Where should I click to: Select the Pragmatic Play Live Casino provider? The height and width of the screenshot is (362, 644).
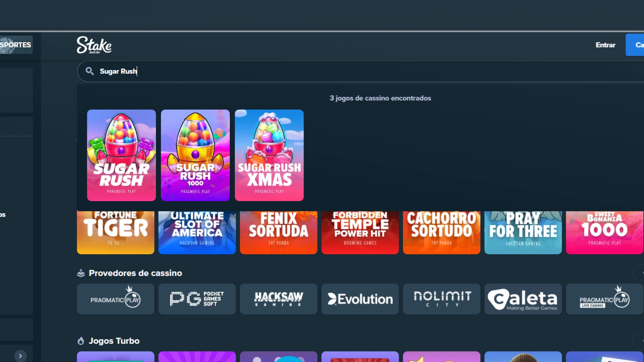click(x=604, y=299)
